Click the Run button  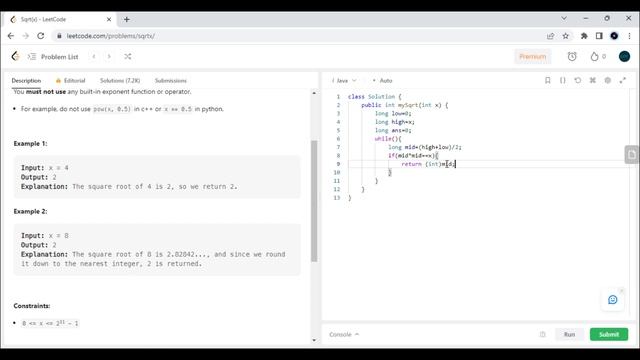point(569,334)
